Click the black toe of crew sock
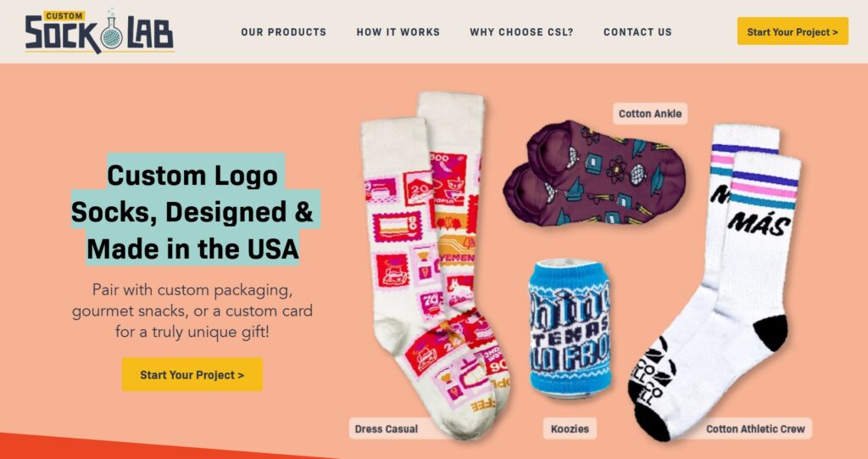Viewport: 868px width, 459px height. coord(652,423)
